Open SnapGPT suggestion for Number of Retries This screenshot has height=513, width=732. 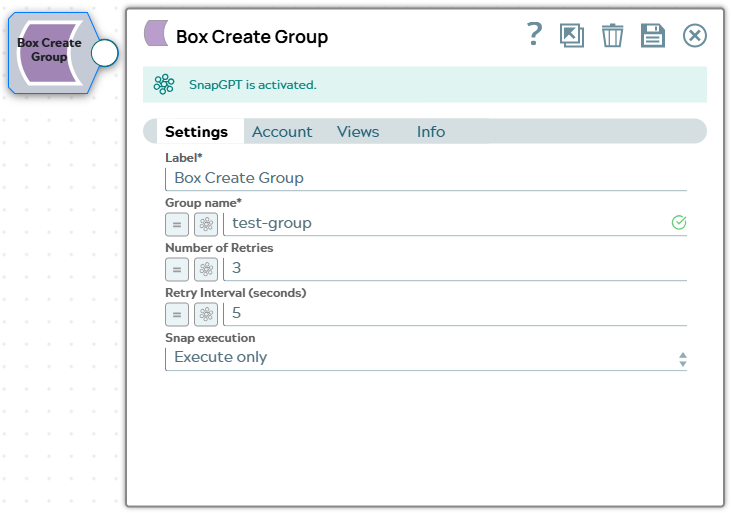(206, 269)
